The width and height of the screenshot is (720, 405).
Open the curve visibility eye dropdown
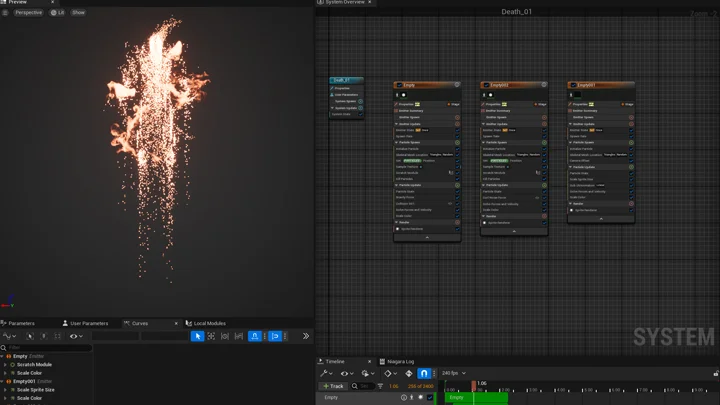(76, 336)
